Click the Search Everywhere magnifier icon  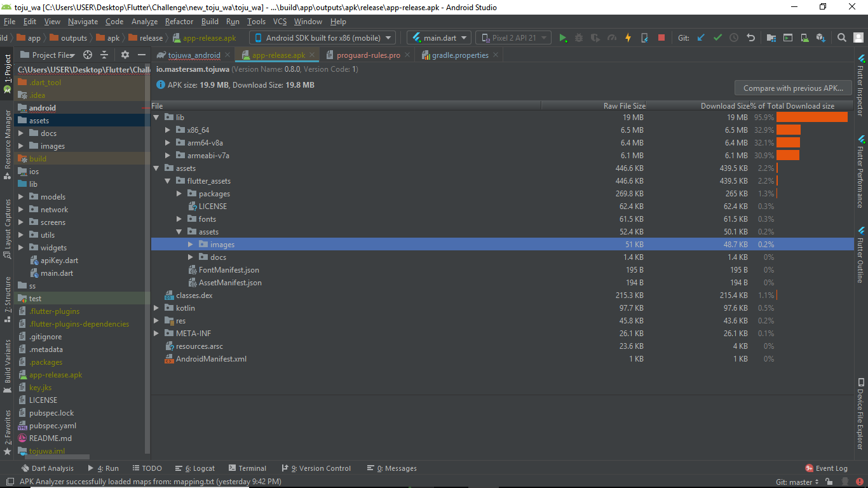[x=841, y=38]
